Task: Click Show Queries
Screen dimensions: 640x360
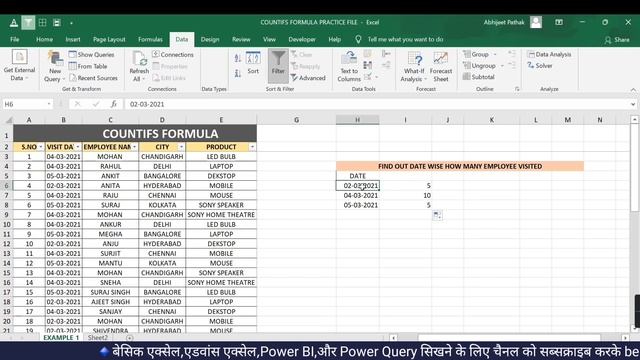Action: pos(91,54)
